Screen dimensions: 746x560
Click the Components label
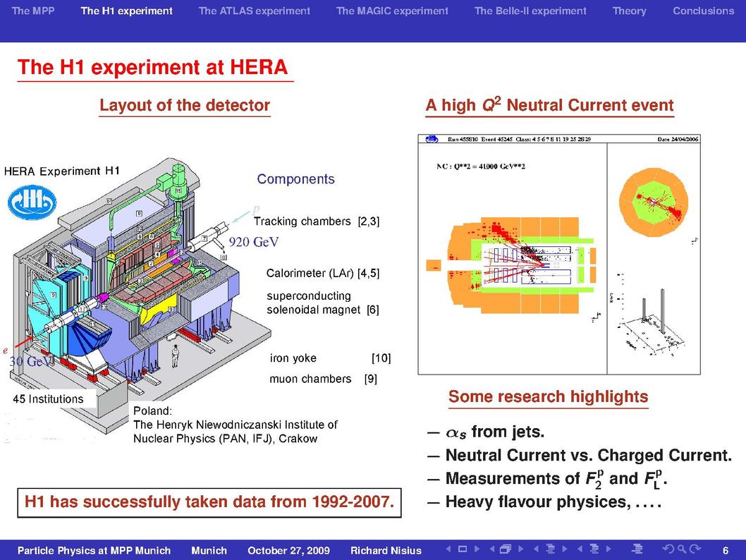point(295,179)
